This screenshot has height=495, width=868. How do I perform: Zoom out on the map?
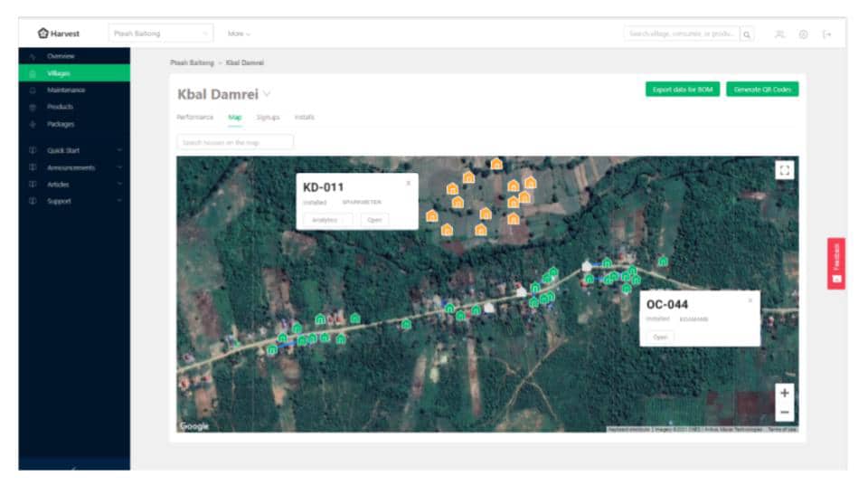point(784,412)
